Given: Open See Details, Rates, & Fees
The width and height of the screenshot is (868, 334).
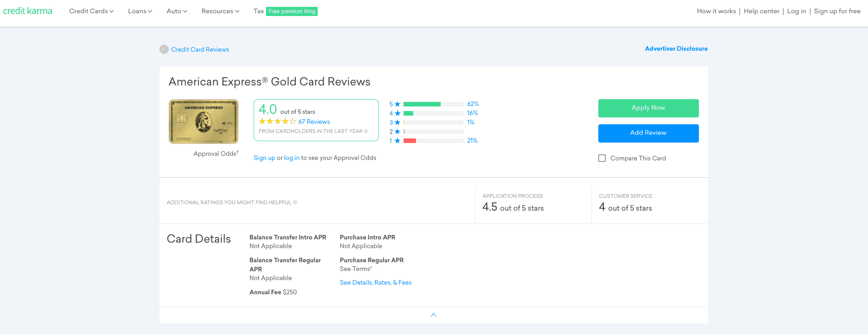Looking at the screenshot, I should pos(376,282).
